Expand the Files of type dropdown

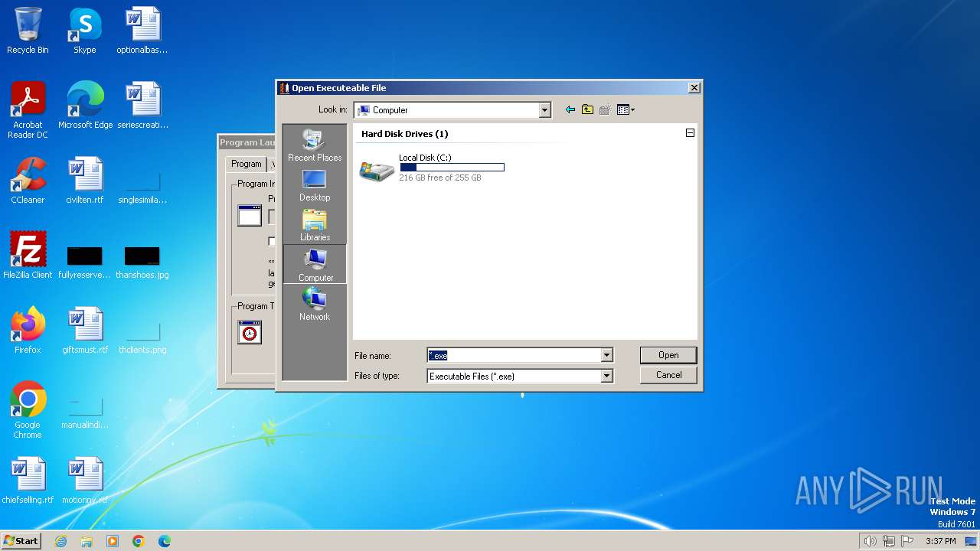point(606,376)
